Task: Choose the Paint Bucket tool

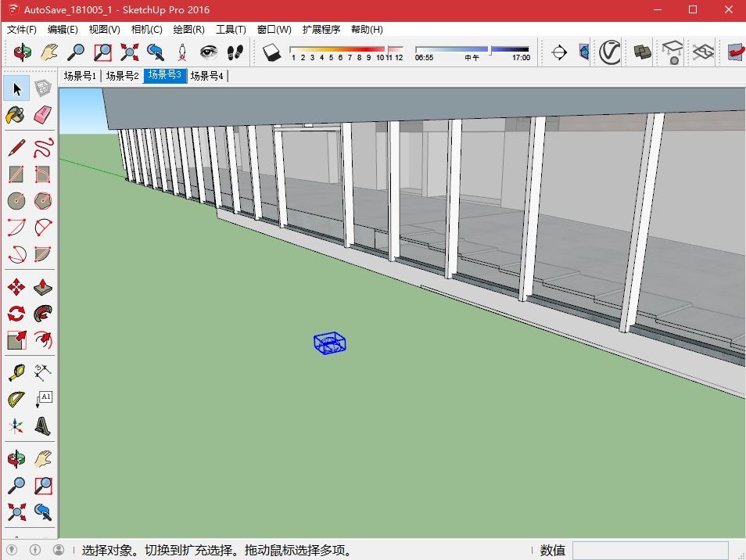Action: coord(16,115)
